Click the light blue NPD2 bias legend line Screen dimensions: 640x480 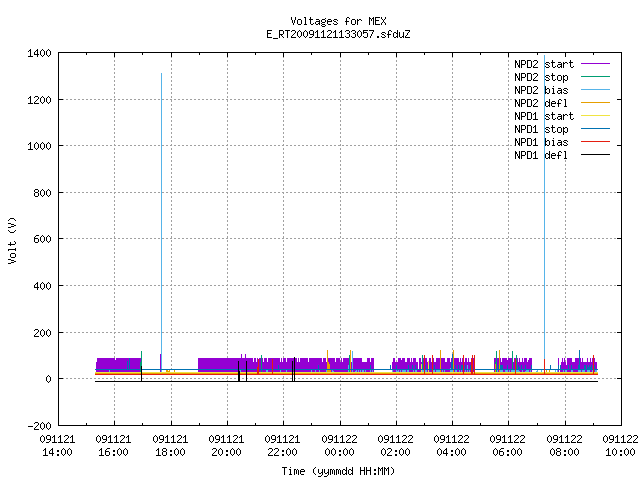pos(596,90)
